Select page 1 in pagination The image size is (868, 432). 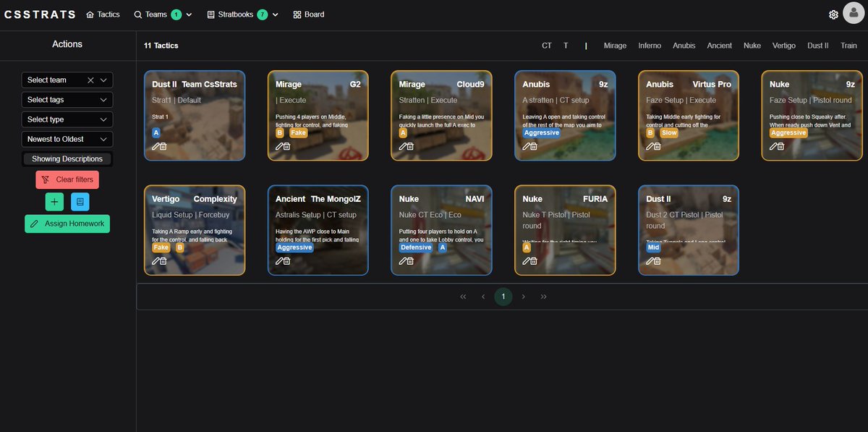pos(503,296)
